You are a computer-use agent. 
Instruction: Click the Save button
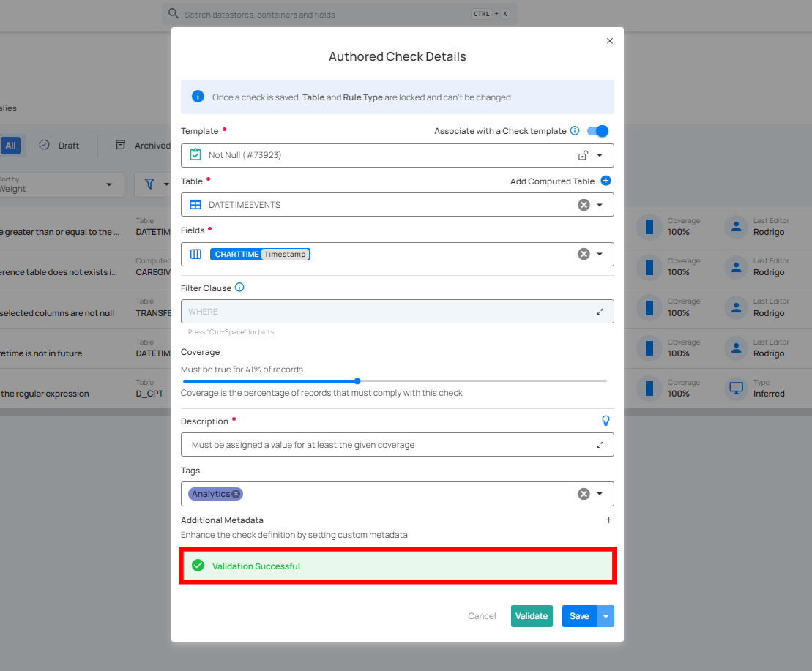tap(579, 616)
